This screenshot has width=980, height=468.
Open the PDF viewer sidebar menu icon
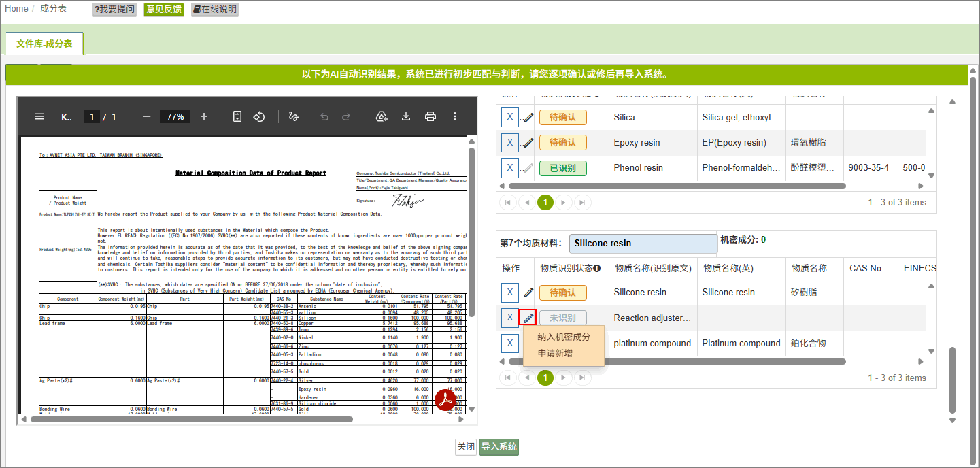(x=39, y=116)
